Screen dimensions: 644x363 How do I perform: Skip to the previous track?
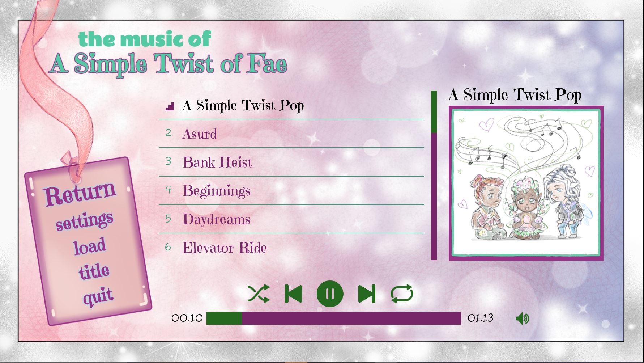click(x=293, y=294)
